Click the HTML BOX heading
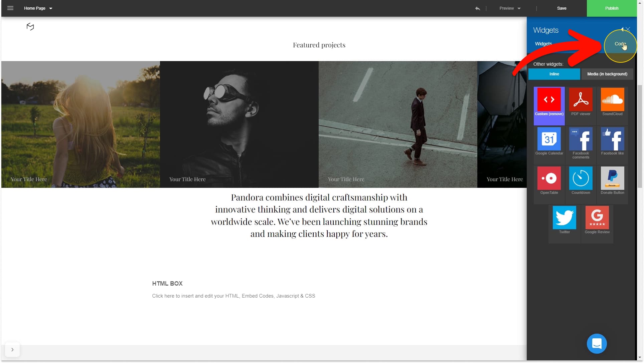This screenshot has height=363, width=644. click(x=167, y=284)
